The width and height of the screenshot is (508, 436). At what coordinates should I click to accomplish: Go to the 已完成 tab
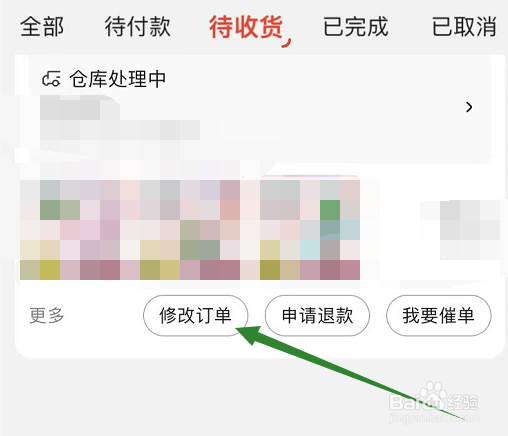[356, 27]
